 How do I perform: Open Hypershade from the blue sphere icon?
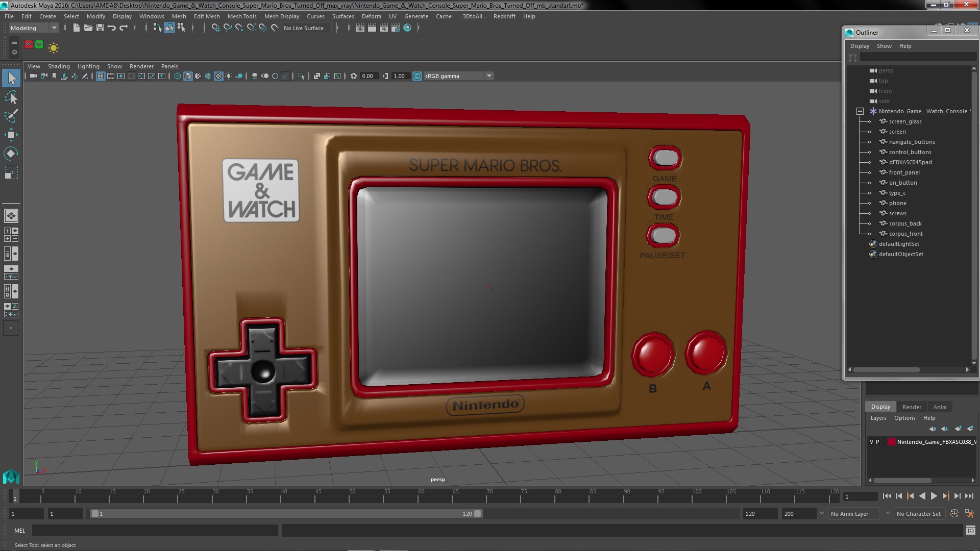coord(407,28)
